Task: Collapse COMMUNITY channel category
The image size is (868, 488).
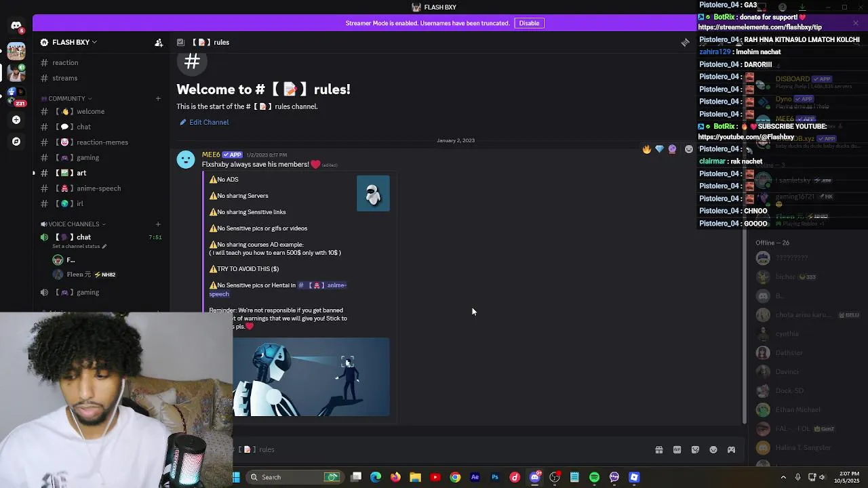Action: pos(66,99)
